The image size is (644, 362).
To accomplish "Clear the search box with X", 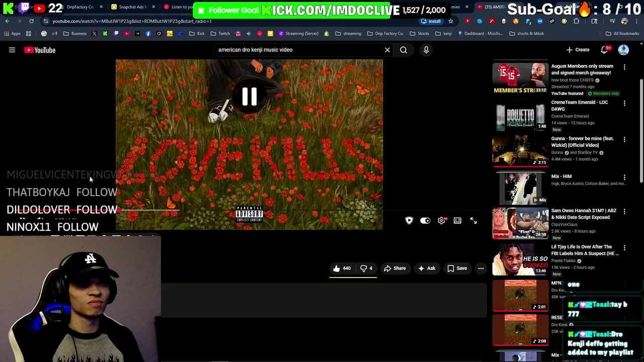I will click(387, 50).
